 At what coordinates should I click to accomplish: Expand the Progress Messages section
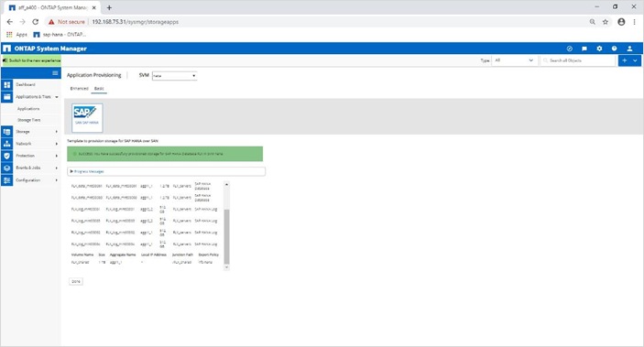point(167,171)
